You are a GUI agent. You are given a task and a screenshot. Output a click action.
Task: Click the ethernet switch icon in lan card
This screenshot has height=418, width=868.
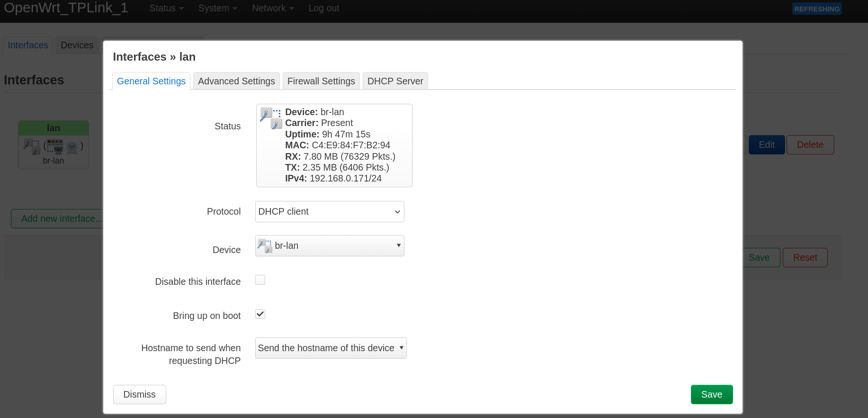55,146
